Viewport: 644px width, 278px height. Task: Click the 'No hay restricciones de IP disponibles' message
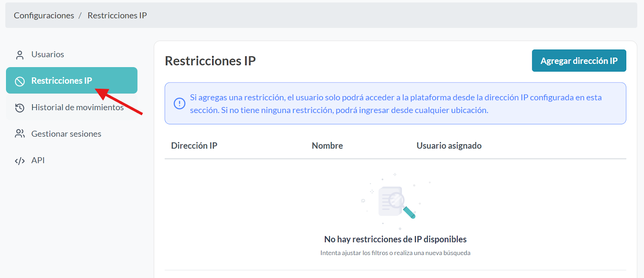pyautogui.click(x=395, y=239)
